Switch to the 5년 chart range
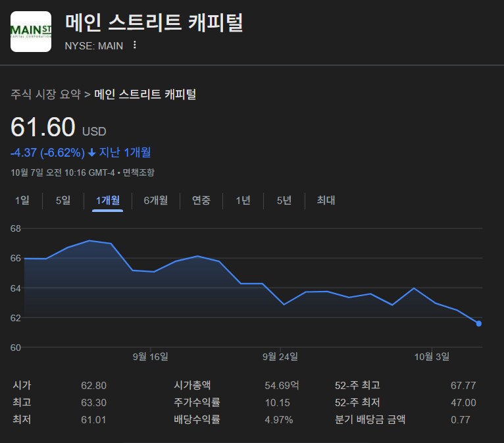Screen dimensions: 504x443 pyautogui.click(x=284, y=200)
